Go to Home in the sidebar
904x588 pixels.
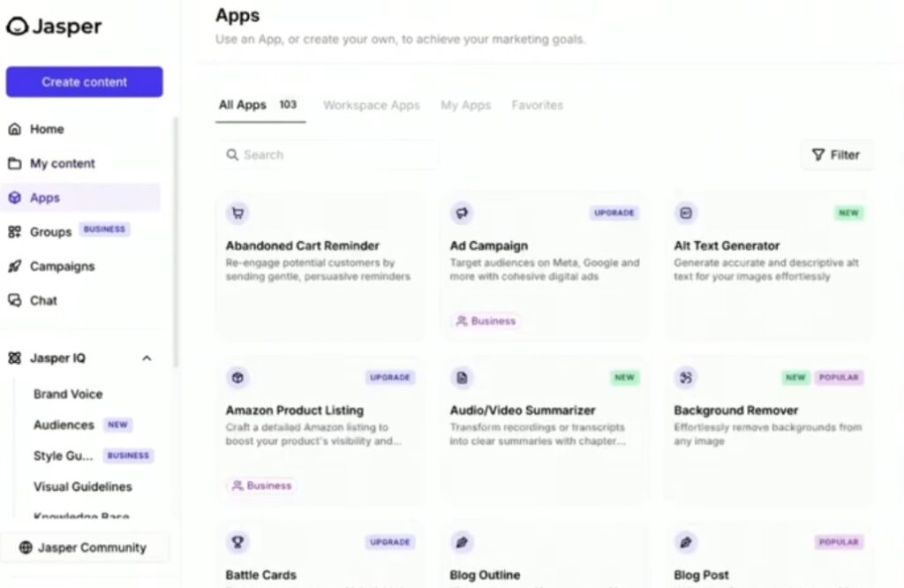click(x=80, y=129)
